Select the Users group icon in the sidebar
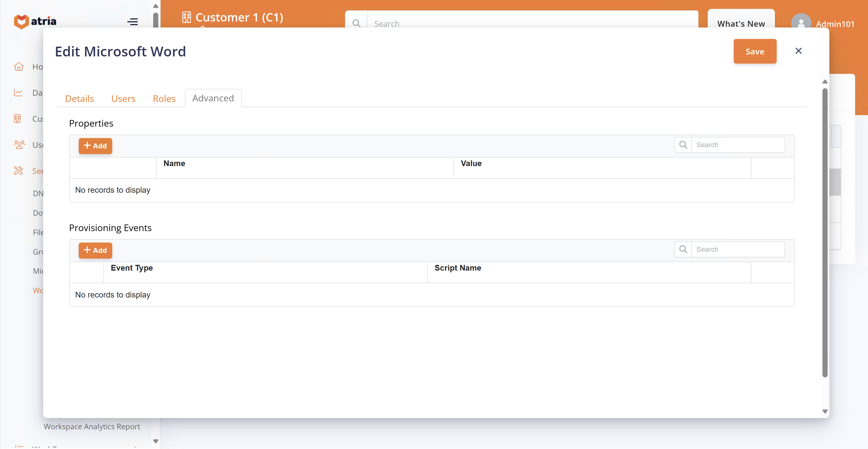Screen dimensions: 868x449 point(19,144)
